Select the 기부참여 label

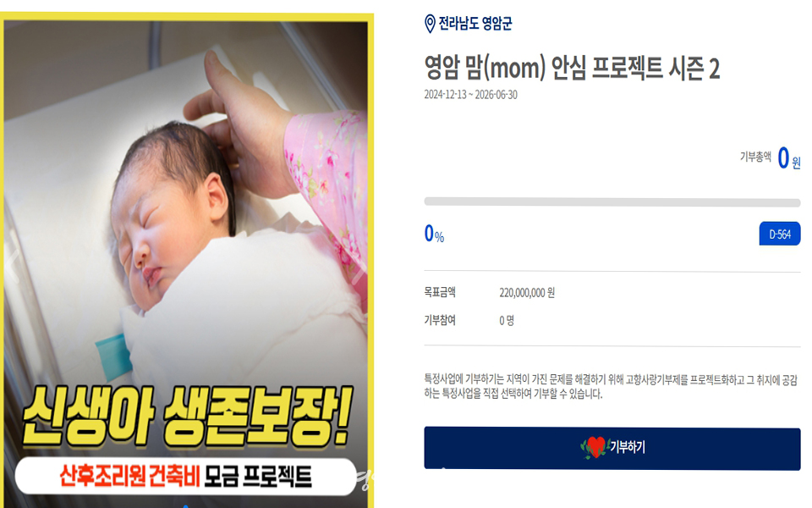440,320
